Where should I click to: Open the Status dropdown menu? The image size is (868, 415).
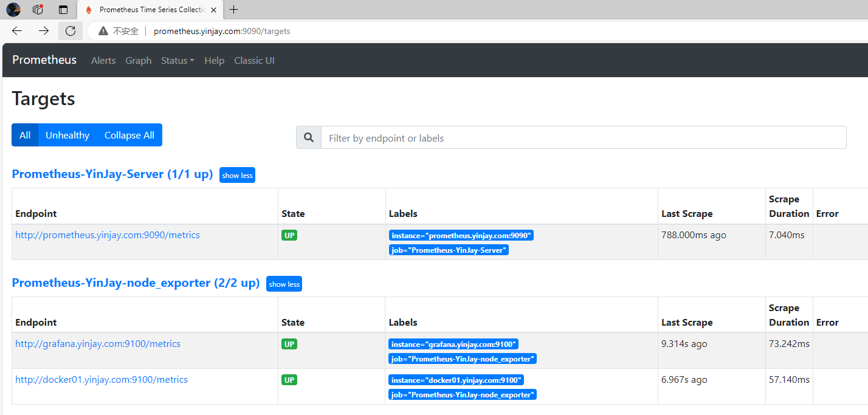[x=177, y=60]
